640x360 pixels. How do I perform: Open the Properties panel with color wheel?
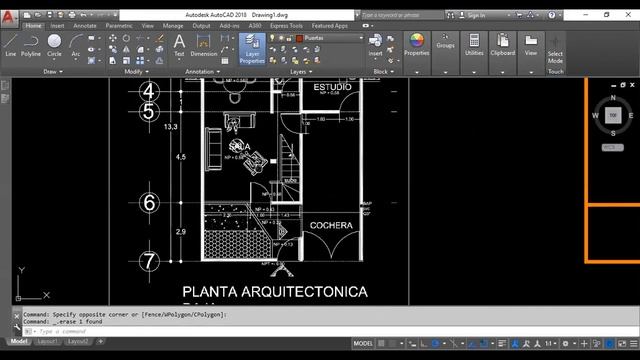(x=416, y=46)
